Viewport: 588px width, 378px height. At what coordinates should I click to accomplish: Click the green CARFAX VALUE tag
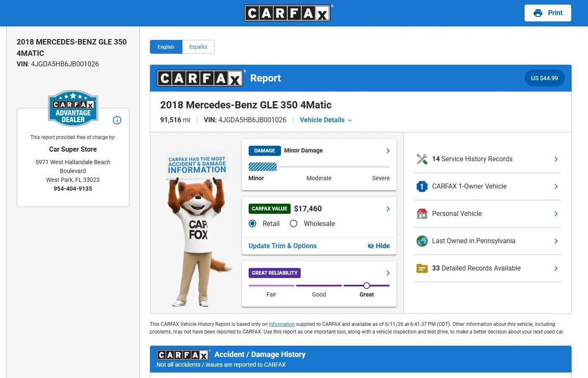tap(270, 209)
